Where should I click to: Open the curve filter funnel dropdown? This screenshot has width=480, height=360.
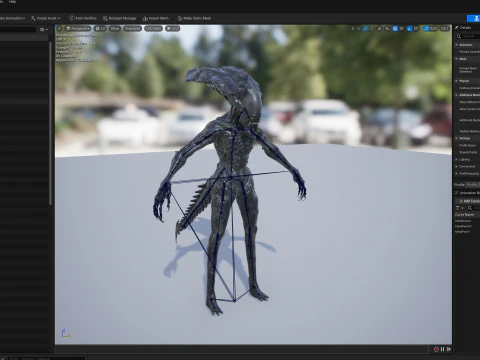459,208
